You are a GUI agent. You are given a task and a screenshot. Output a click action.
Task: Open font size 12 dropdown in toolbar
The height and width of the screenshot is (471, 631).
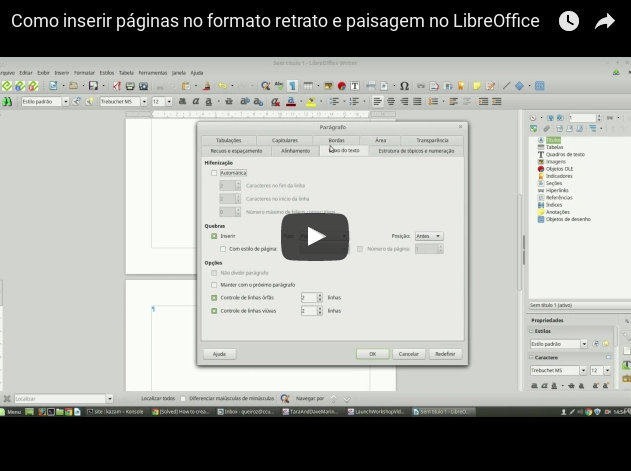point(169,101)
